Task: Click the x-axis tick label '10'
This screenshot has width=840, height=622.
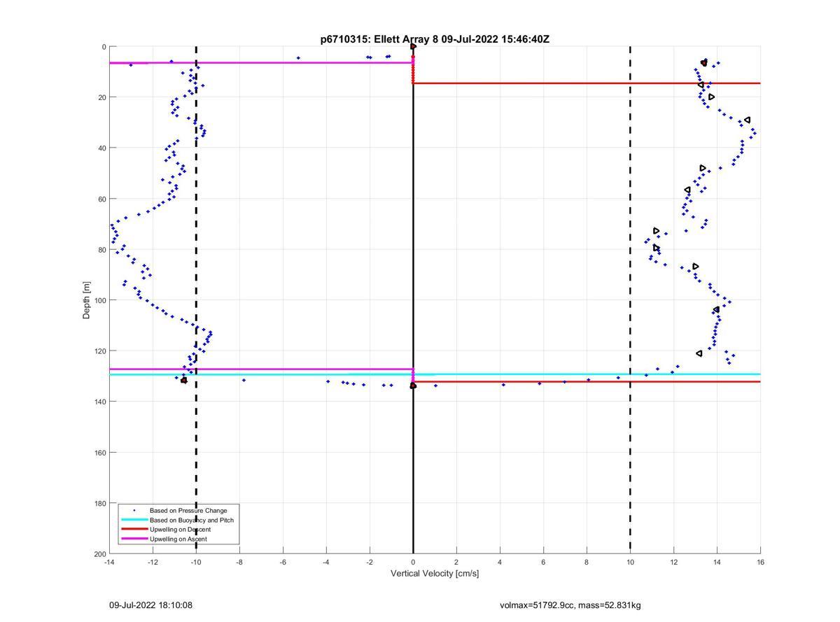Action: click(x=630, y=562)
